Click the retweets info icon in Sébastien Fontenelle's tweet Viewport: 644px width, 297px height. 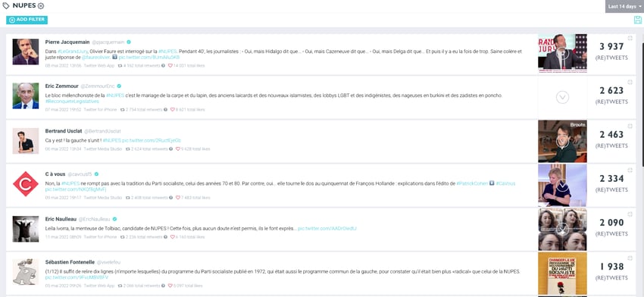(163, 286)
